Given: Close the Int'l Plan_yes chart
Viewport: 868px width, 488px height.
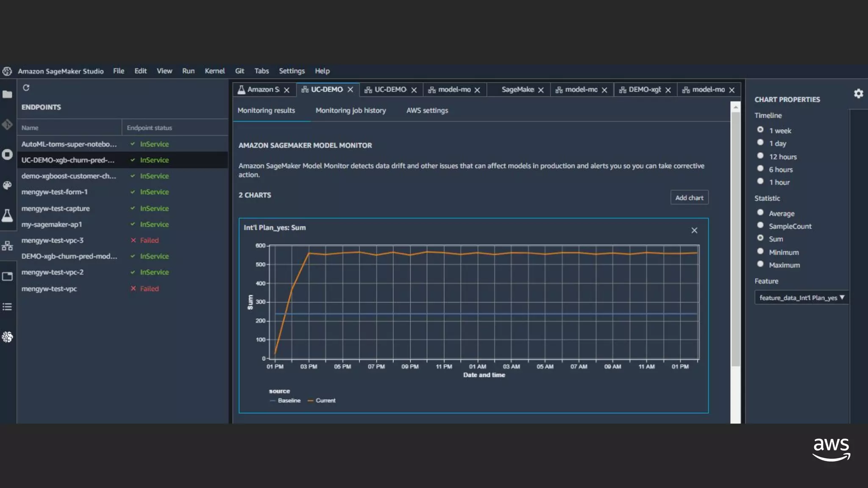Looking at the screenshot, I should (694, 230).
